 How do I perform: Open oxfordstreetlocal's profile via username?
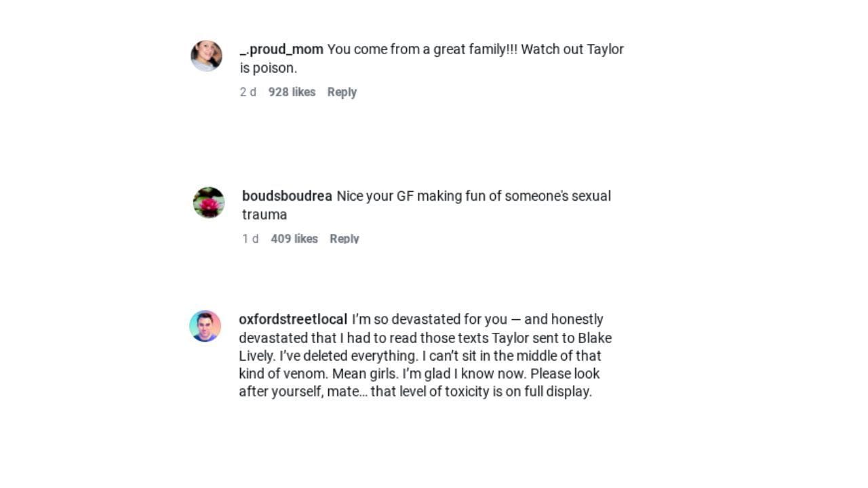pos(293,319)
